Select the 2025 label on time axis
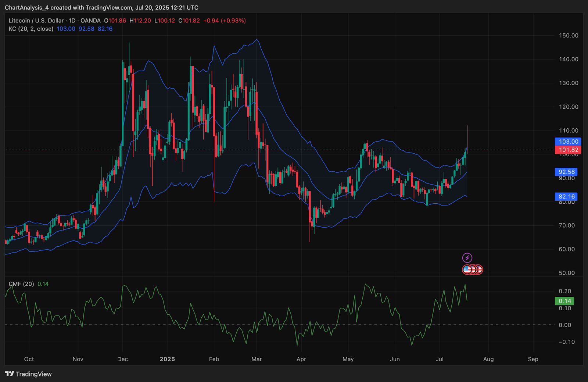Viewport: 588px width, 382px height. click(167, 359)
